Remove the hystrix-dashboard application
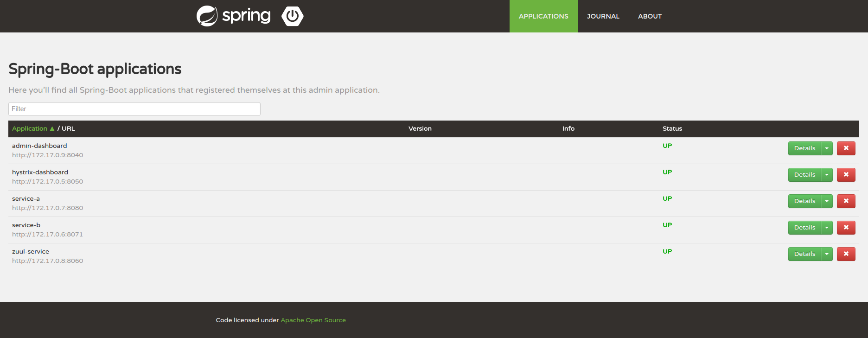The height and width of the screenshot is (338, 868). coord(846,175)
